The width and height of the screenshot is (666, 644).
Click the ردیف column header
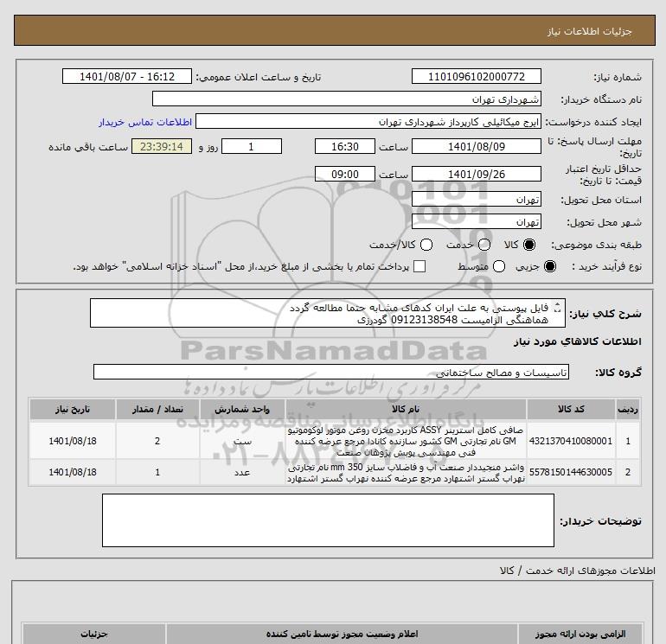[x=628, y=409]
